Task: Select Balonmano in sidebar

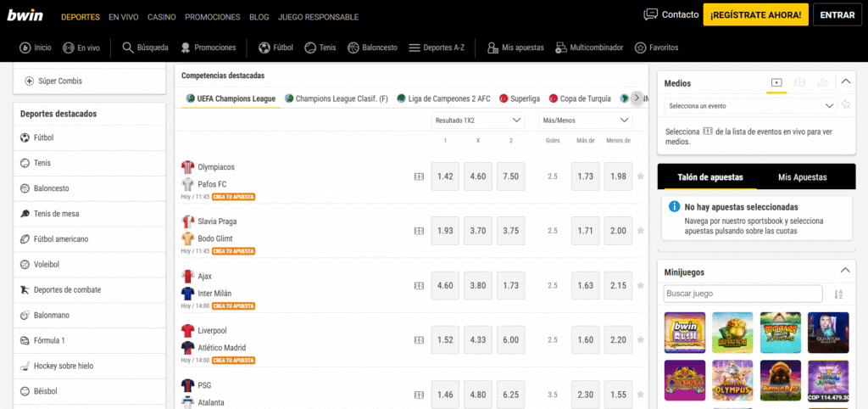Action: (x=90, y=315)
